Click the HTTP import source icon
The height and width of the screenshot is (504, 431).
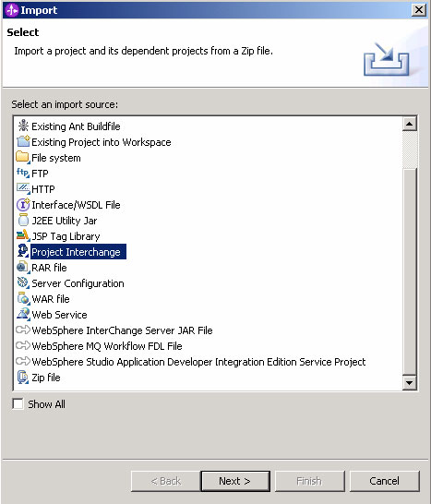23,188
